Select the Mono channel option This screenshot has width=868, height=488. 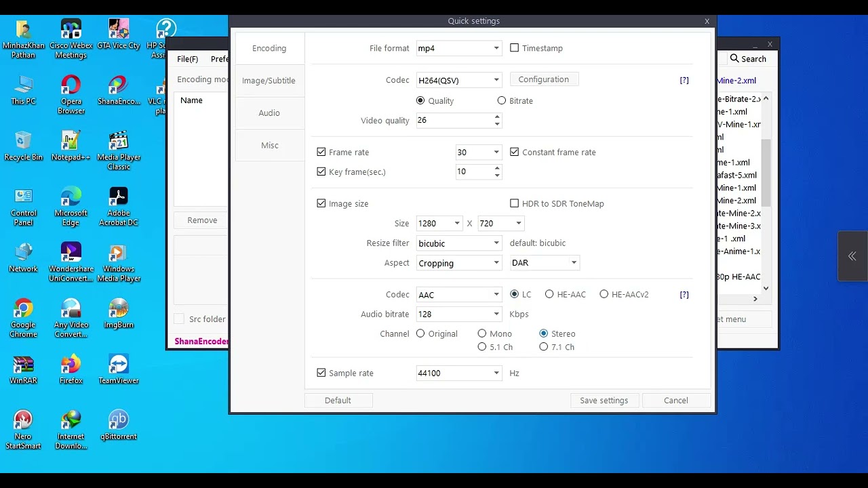[482, 333]
